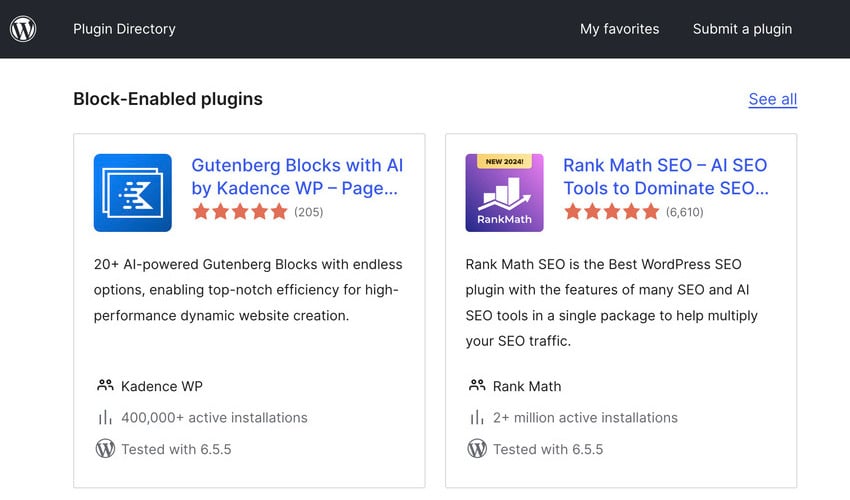Go to My favorites

(x=619, y=29)
